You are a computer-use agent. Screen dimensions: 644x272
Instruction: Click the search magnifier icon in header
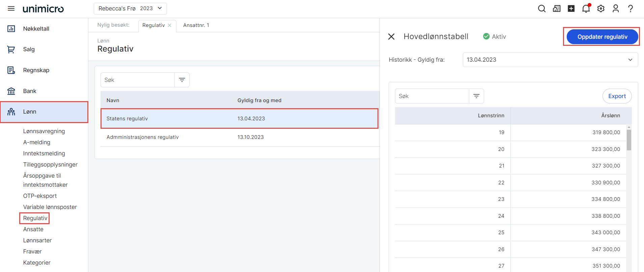pos(541,8)
